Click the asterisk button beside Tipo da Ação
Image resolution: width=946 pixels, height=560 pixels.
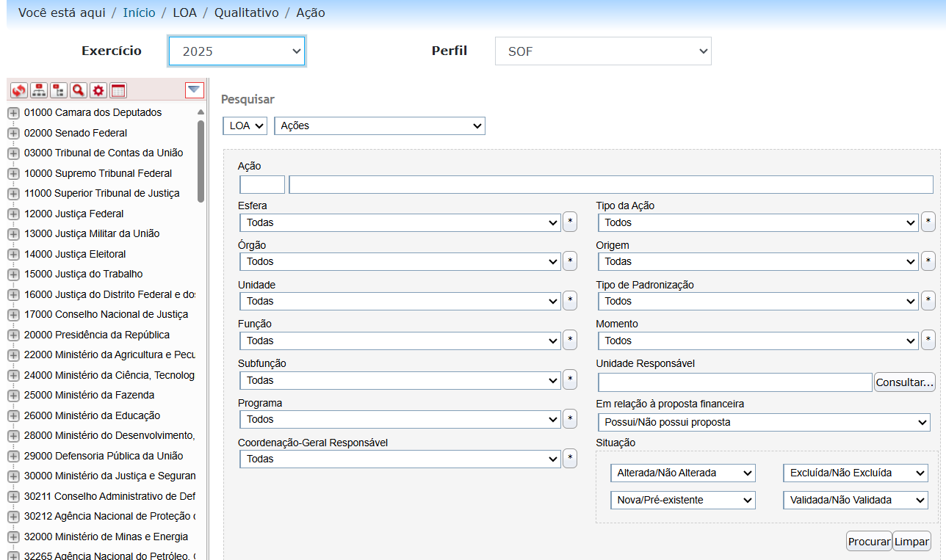coord(928,222)
